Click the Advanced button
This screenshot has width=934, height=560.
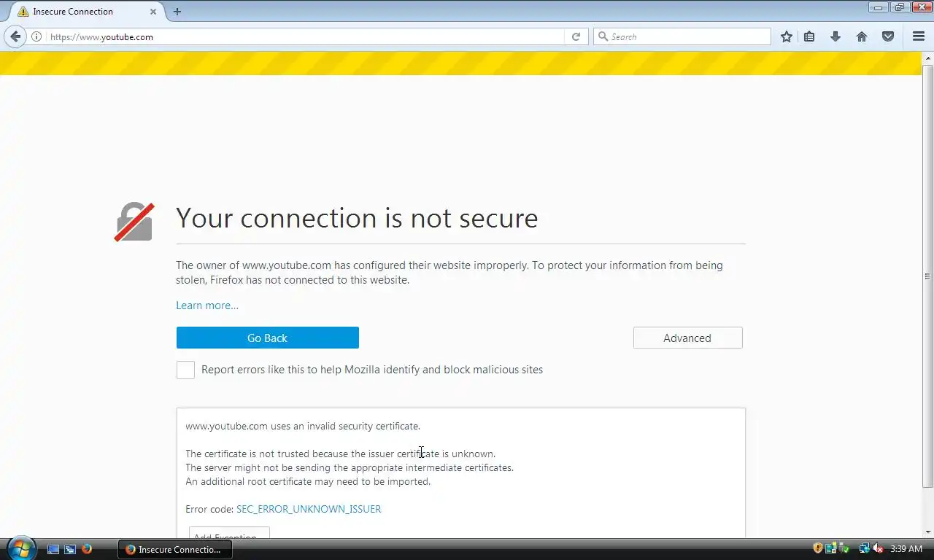[x=687, y=338]
